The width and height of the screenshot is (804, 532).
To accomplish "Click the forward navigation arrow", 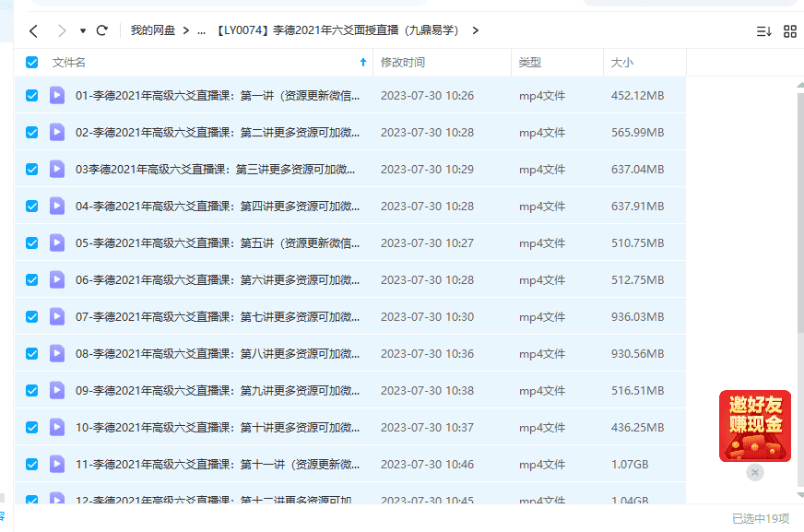I will coord(62,30).
